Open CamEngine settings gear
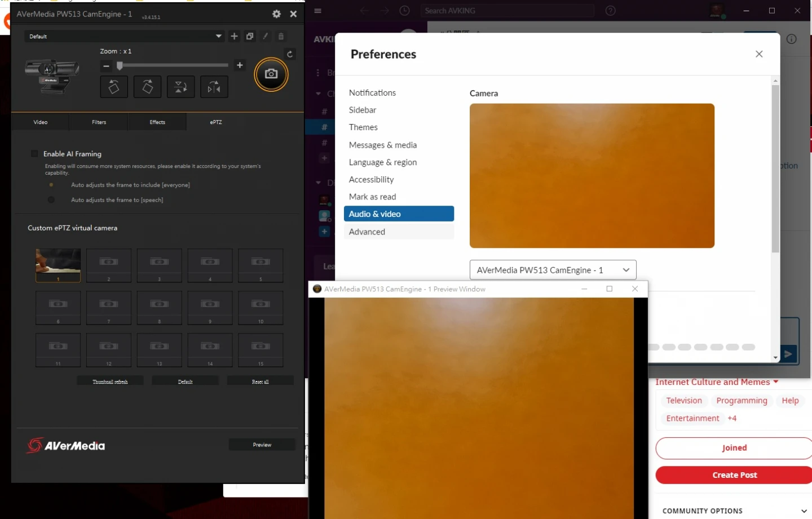 tap(276, 14)
